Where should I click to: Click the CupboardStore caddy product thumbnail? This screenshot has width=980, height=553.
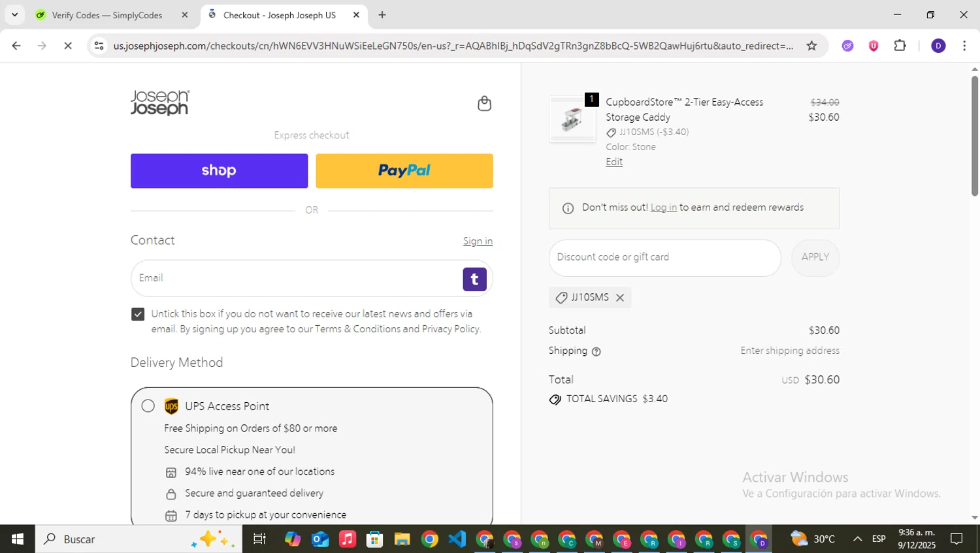pyautogui.click(x=572, y=119)
